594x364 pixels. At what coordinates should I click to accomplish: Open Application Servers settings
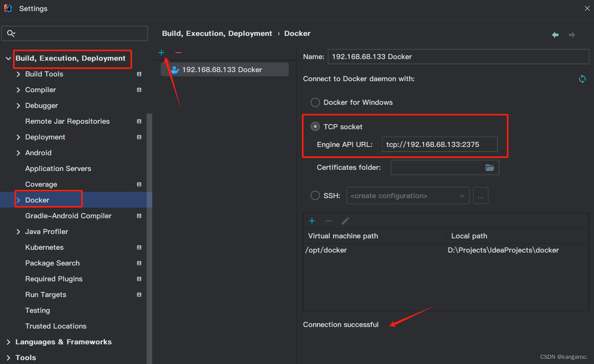click(58, 169)
